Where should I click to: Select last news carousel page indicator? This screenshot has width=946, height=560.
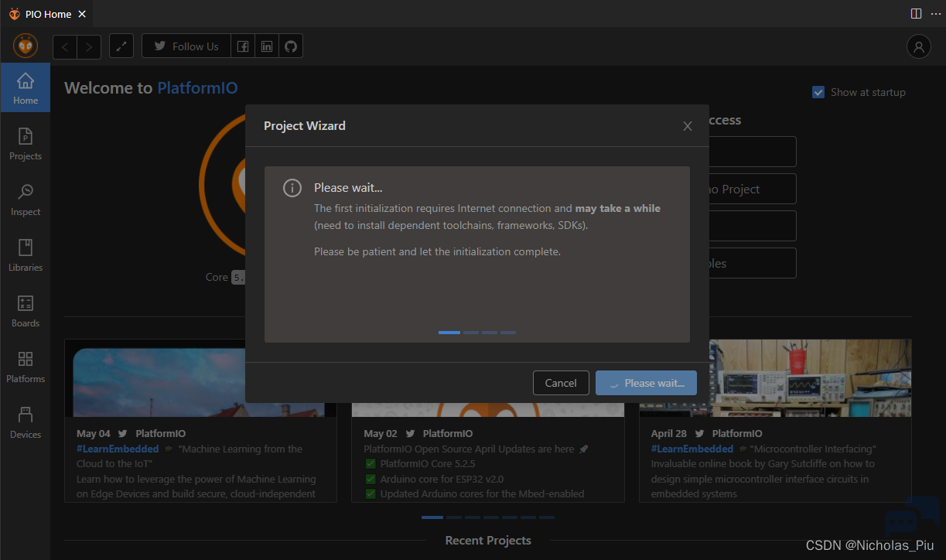pos(547,517)
